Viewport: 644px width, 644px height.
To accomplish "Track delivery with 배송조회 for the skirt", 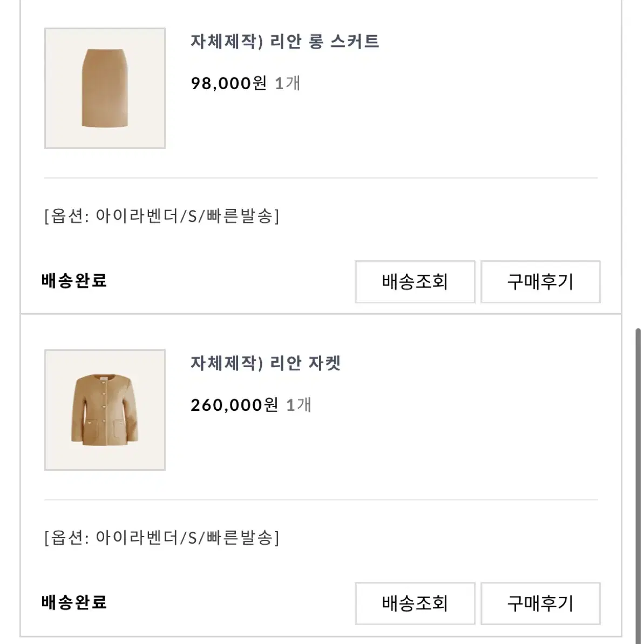I will click(415, 282).
